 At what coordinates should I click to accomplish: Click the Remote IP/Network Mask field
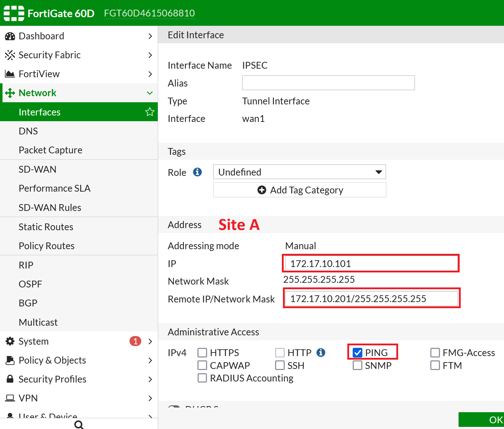pyautogui.click(x=371, y=299)
